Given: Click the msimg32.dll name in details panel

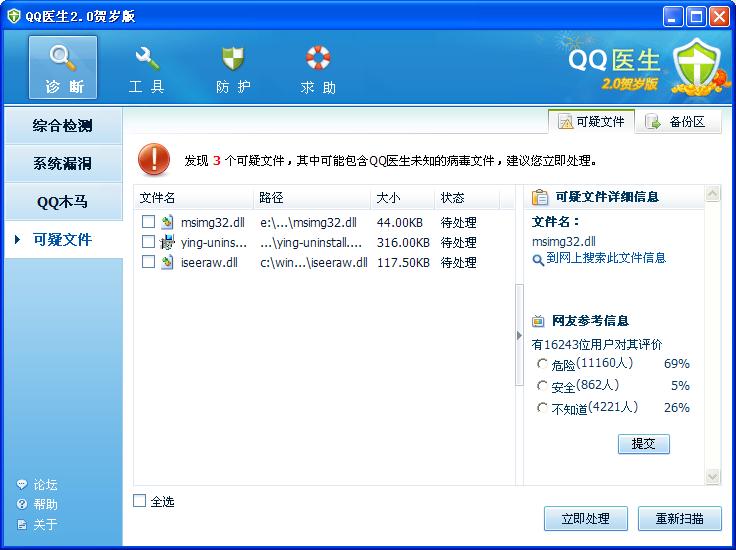Looking at the screenshot, I should 564,242.
